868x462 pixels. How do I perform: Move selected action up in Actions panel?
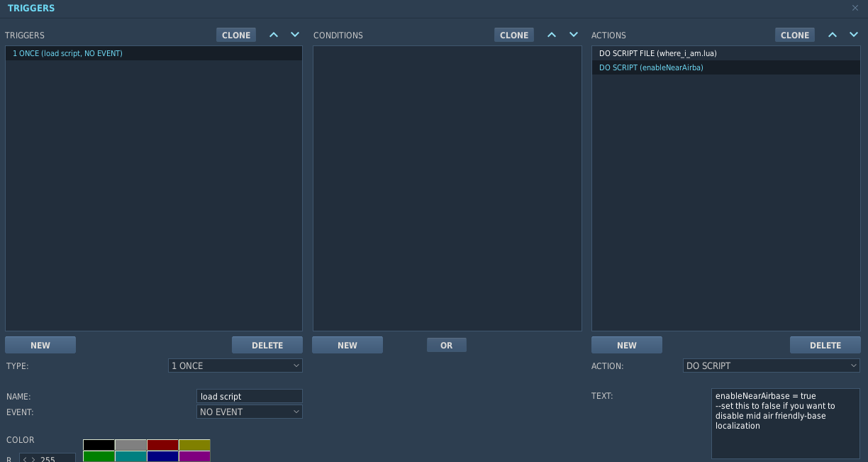point(833,35)
